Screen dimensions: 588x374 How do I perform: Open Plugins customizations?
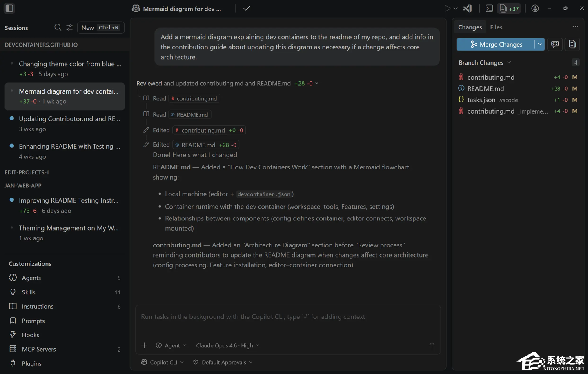[x=65, y=363]
